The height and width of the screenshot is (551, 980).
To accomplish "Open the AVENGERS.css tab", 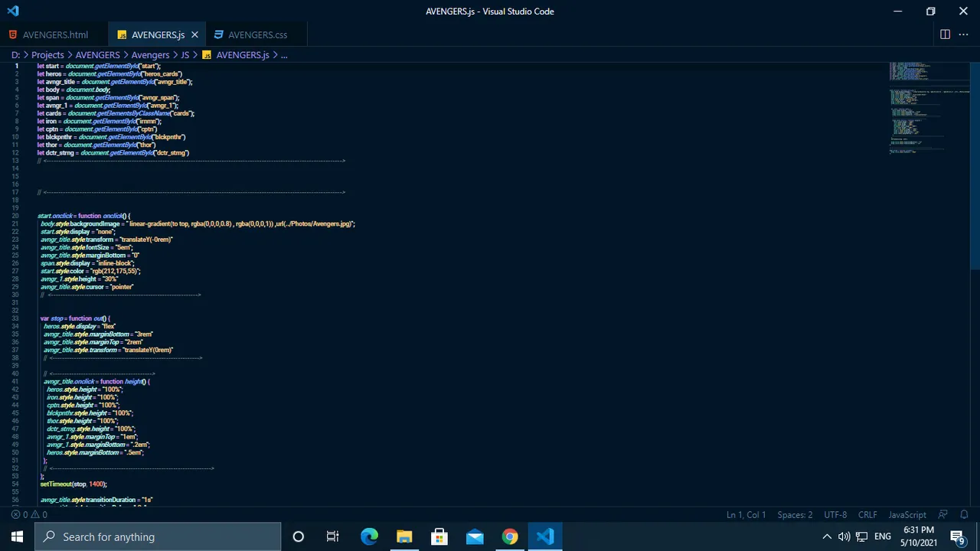I will click(257, 34).
